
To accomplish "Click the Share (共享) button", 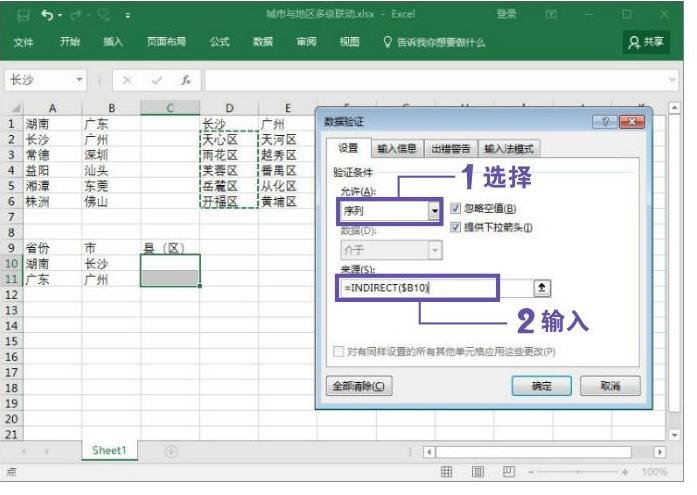I will point(646,42).
